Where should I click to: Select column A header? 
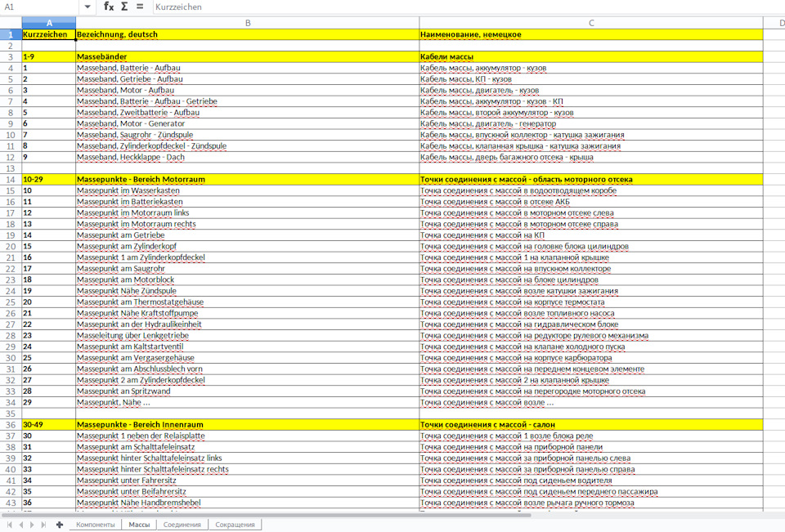point(49,23)
